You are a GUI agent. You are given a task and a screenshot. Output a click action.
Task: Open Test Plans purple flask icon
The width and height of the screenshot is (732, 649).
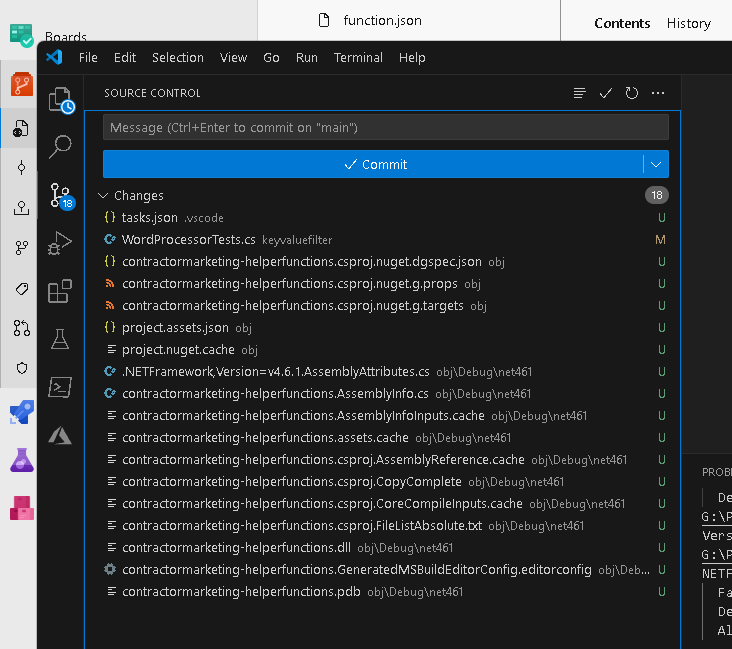click(x=21, y=460)
